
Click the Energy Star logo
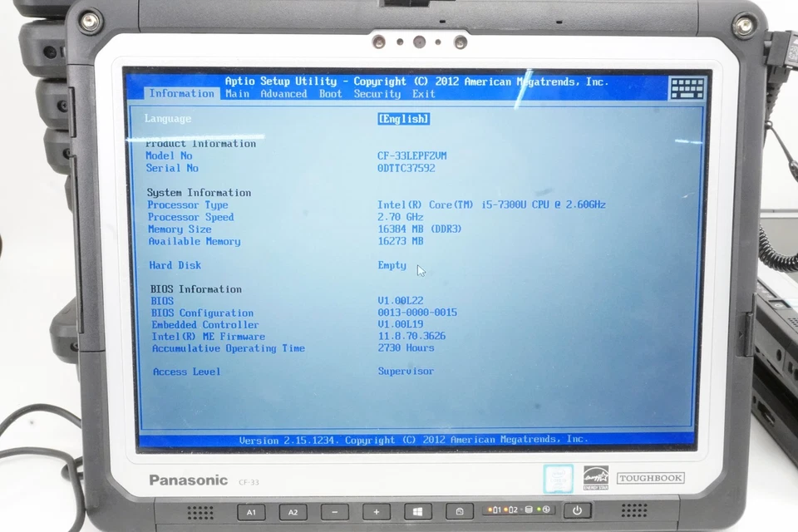tap(597, 477)
